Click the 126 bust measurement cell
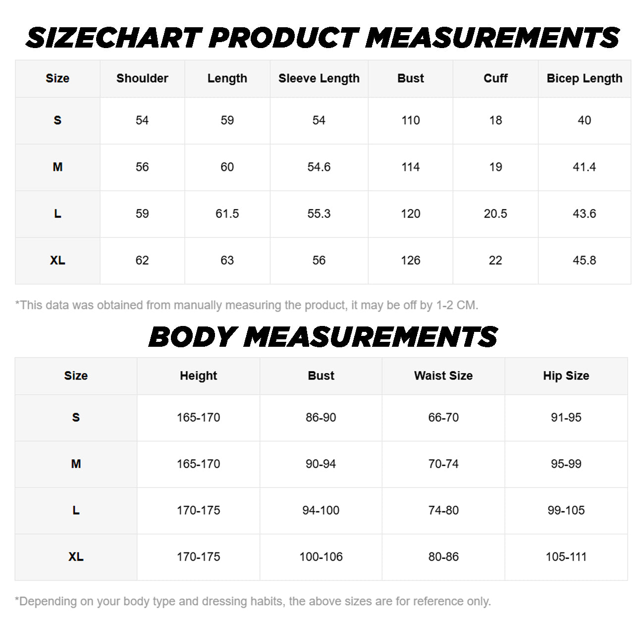 (410, 260)
